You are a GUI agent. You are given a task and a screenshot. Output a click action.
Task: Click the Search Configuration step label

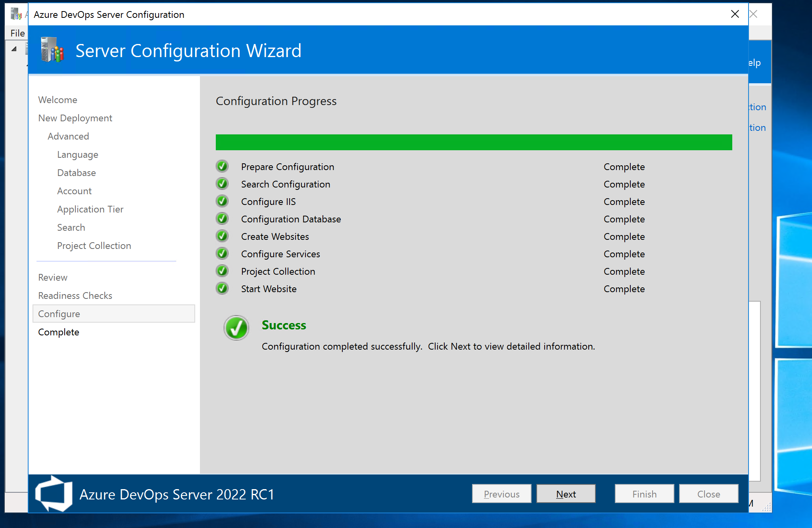click(x=286, y=184)
